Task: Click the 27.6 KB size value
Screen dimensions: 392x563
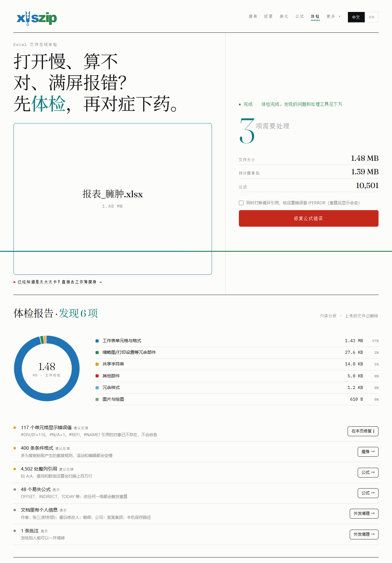Action: point(354,352)
